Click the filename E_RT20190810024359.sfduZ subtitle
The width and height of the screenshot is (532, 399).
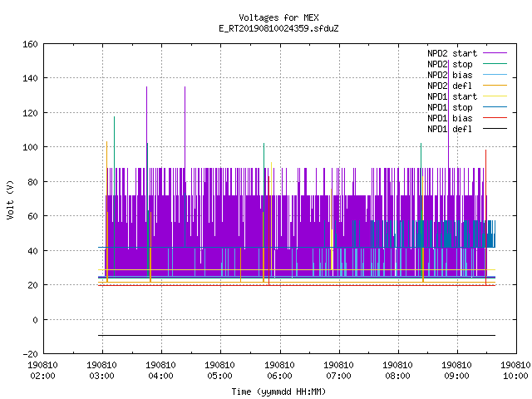tap(278, 28)
